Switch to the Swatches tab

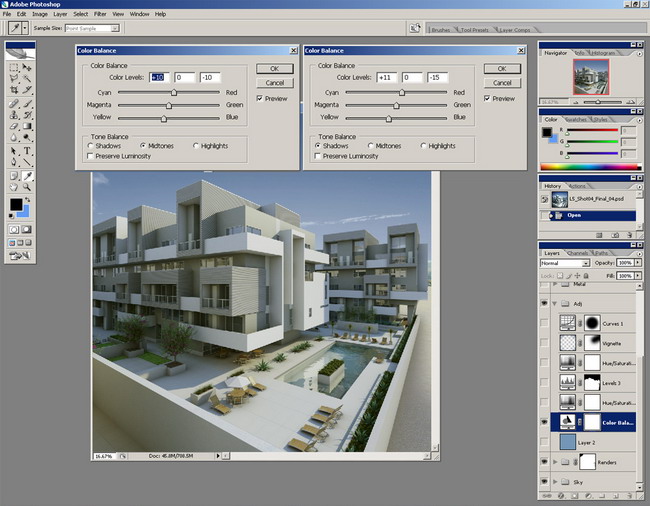576,119
